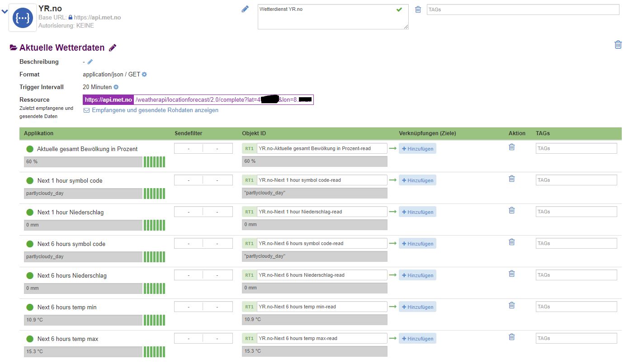This screenshot has height=364, width=624.
Task: Delete the Next 6 hours temp min row
Action: coord(512,305)
